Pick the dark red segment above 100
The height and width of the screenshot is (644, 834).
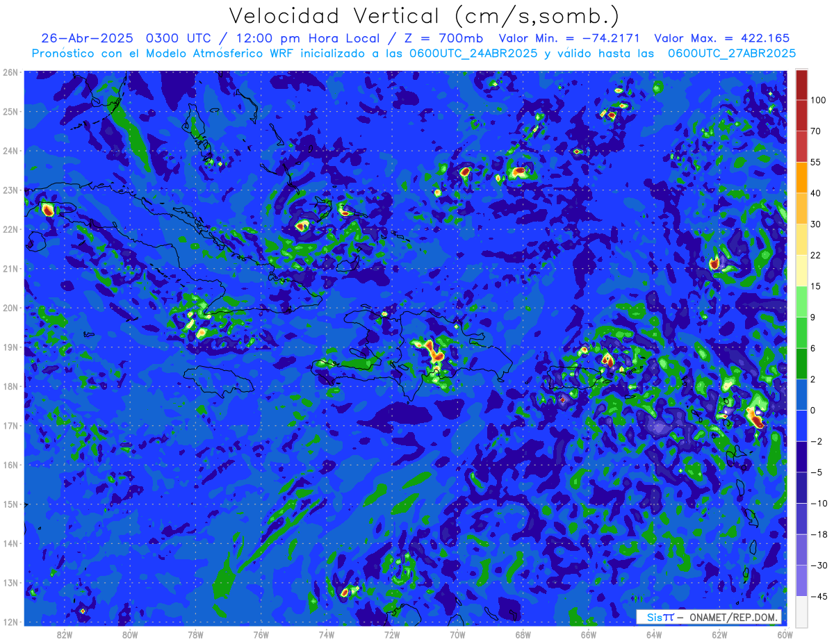point(801,85)
